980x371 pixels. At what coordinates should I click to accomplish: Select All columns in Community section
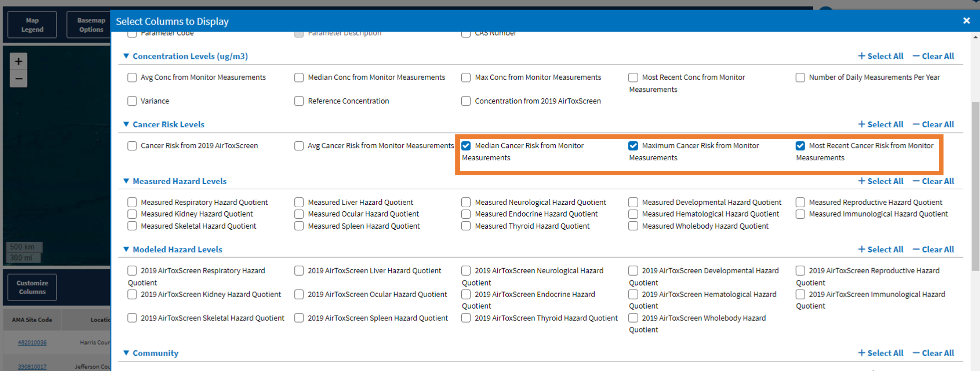tap(881, 353)
